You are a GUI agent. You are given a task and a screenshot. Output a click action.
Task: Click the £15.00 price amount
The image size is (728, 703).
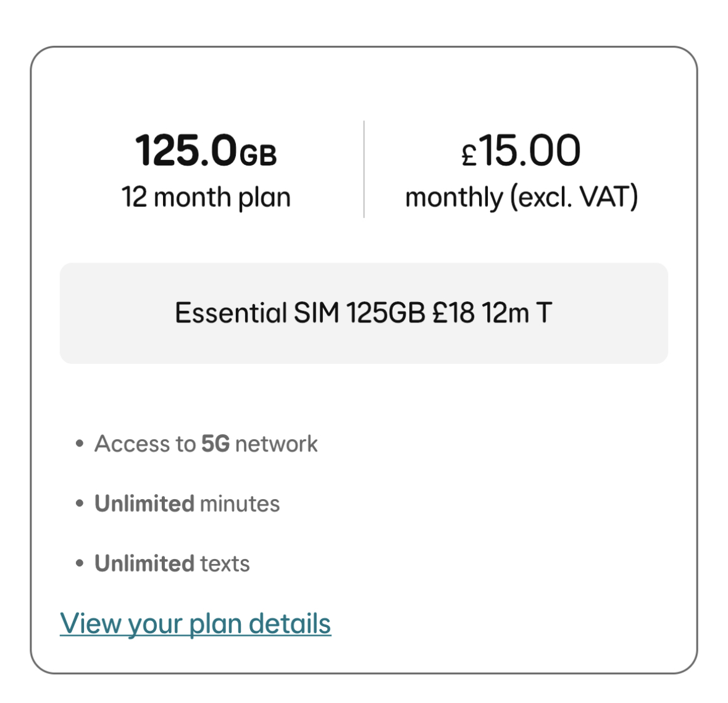(522, 151)
